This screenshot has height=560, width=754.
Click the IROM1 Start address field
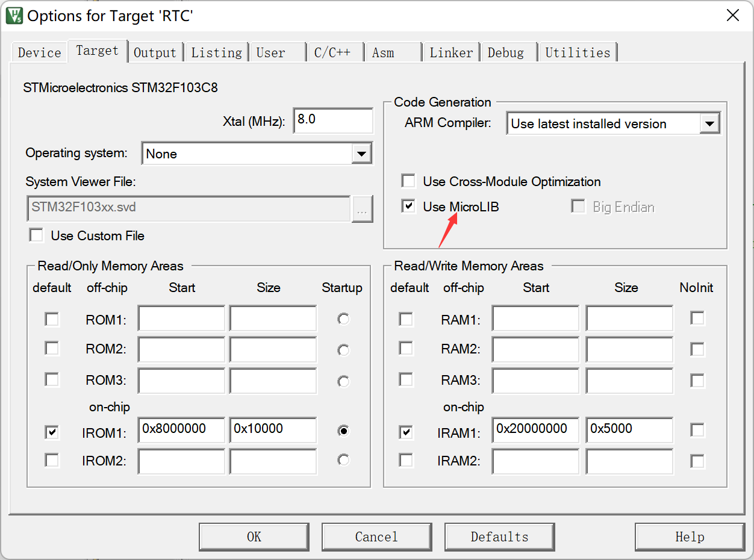(181, 430)
